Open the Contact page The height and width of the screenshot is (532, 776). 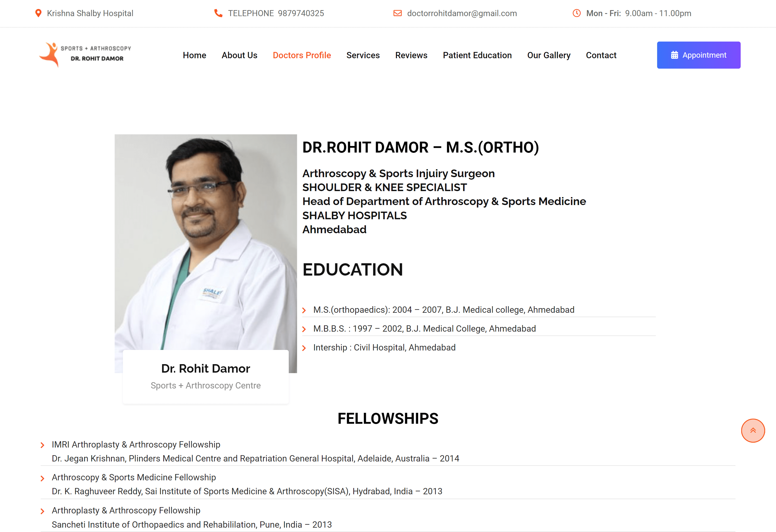tap(601, 55)
